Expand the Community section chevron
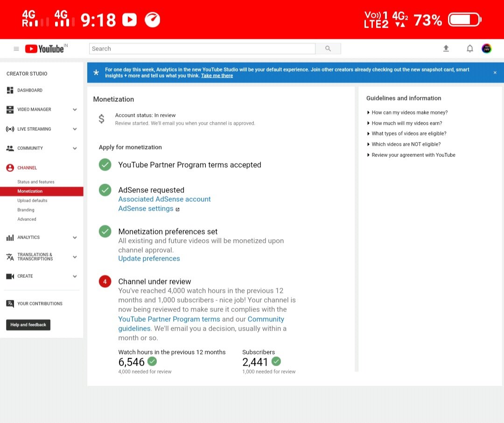Image resolution: width=504 pixels, height=423 pixels. pos(75,148)
